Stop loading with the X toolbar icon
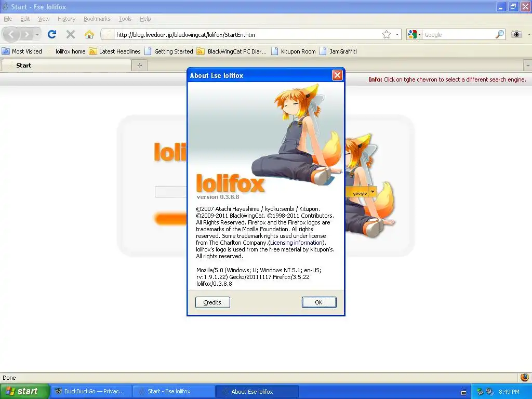This screenshot has width=532, height=399. point(71,34)
